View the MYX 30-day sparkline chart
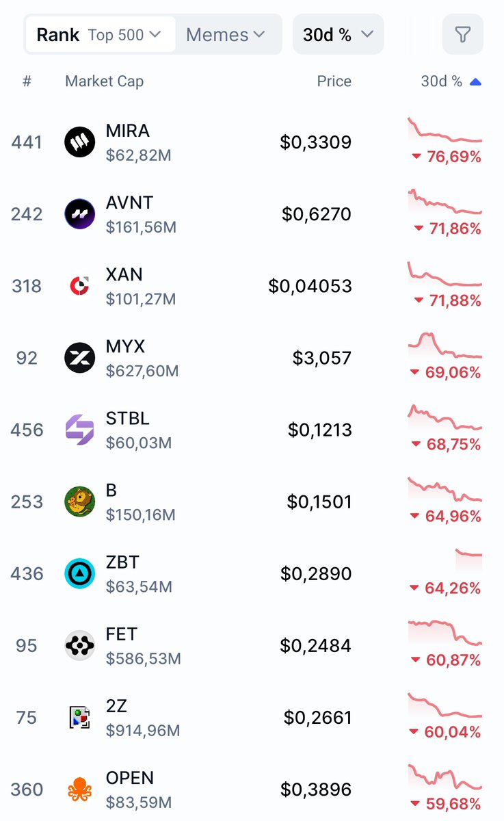 coord(445,346)
